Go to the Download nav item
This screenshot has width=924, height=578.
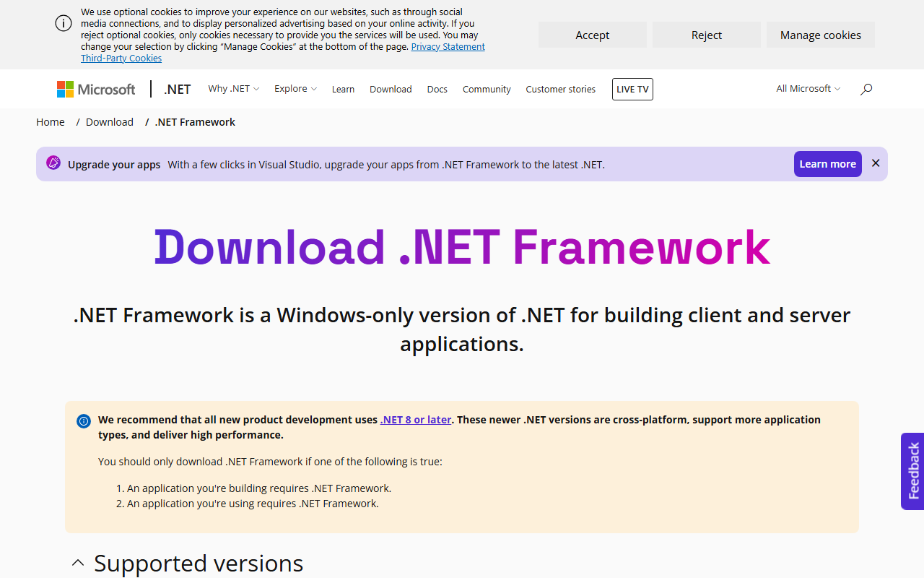(x=391, y=90)
